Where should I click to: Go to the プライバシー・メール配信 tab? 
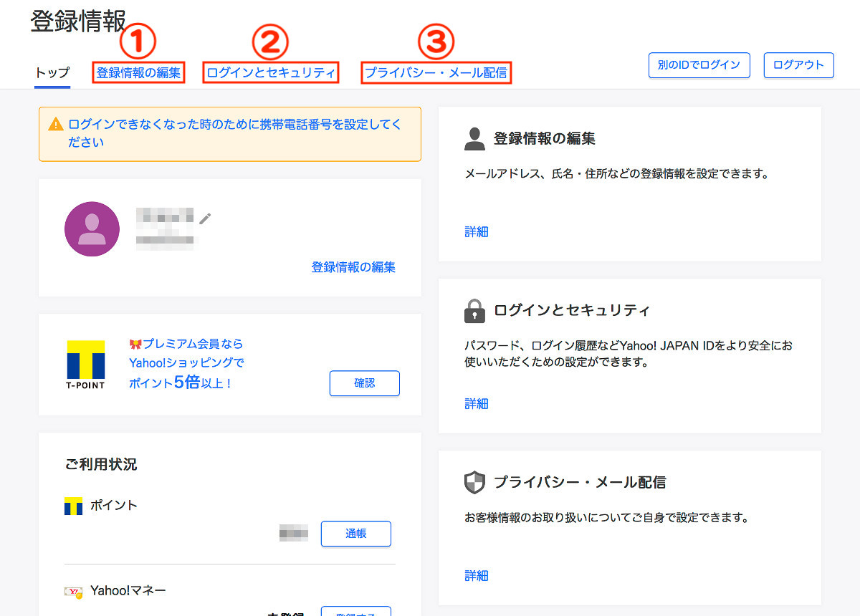pyautogui.click(x=436, y=72)
